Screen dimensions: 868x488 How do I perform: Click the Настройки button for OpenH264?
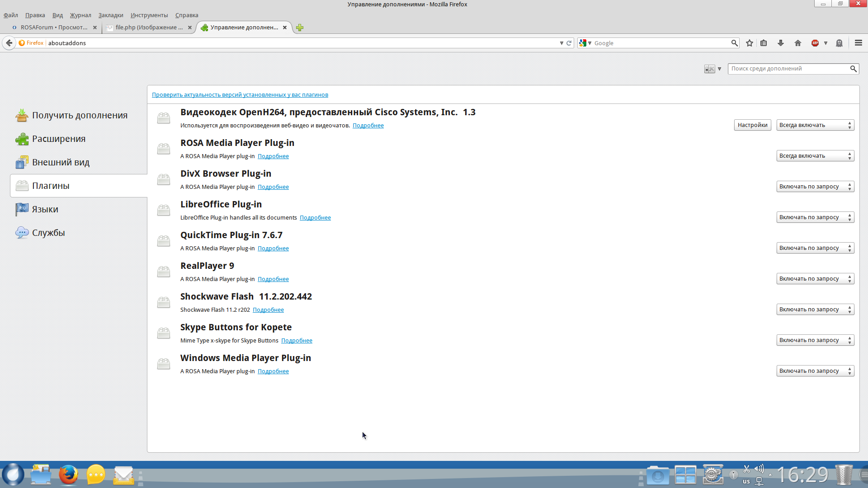[x=752, y=125]
